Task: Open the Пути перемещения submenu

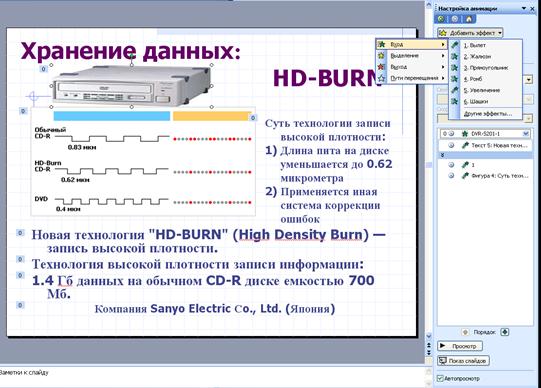Action: coord(412,78)
